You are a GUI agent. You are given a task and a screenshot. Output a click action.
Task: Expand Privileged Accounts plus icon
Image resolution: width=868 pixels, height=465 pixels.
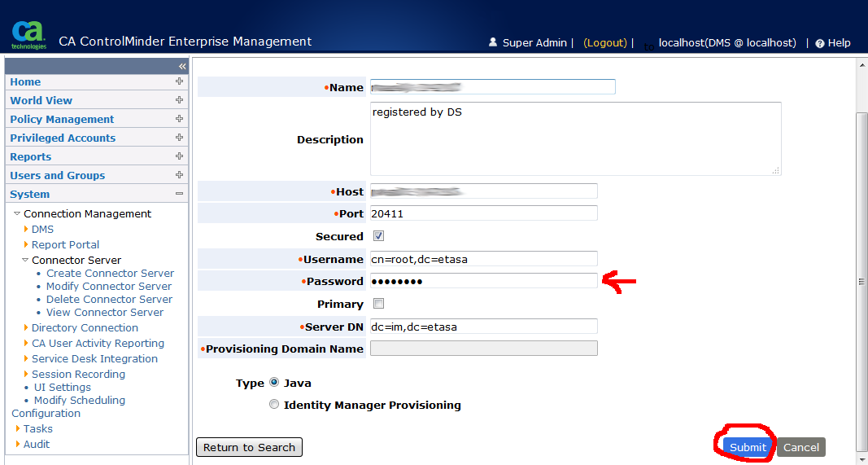pyautogui.click(x=179, y=137)
